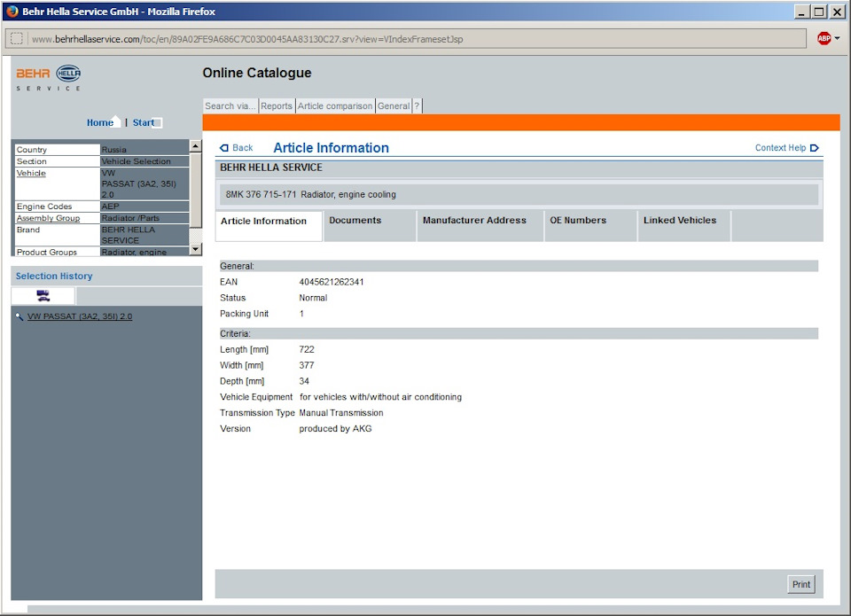The image size is (851, 616).
Task: Open the Article comparison menu
Action: 335,105
